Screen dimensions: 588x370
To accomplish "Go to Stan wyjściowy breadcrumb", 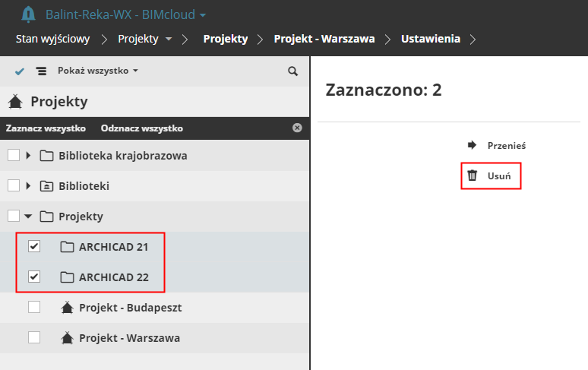I will [52, 39].
